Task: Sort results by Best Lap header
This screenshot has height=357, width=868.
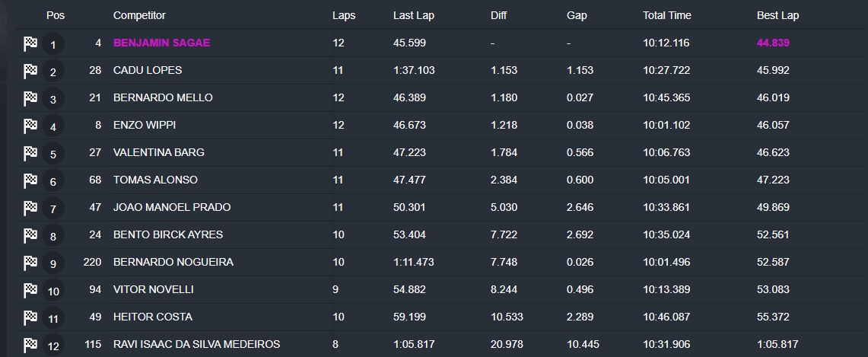Action: pos(777,15)
